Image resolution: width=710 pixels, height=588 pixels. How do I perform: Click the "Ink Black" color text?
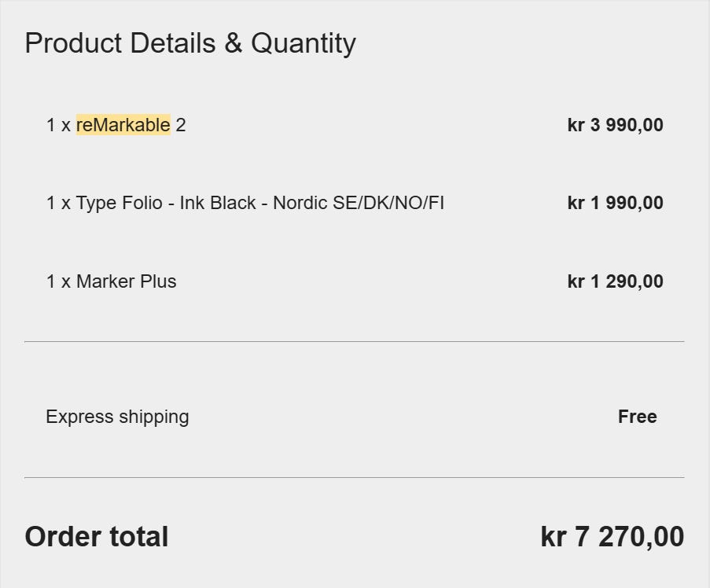[218, 203]
